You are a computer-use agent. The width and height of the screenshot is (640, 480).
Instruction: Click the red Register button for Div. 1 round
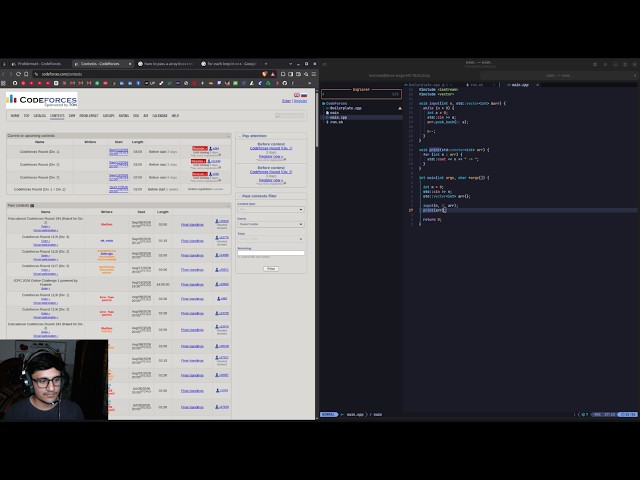[200, 149]
